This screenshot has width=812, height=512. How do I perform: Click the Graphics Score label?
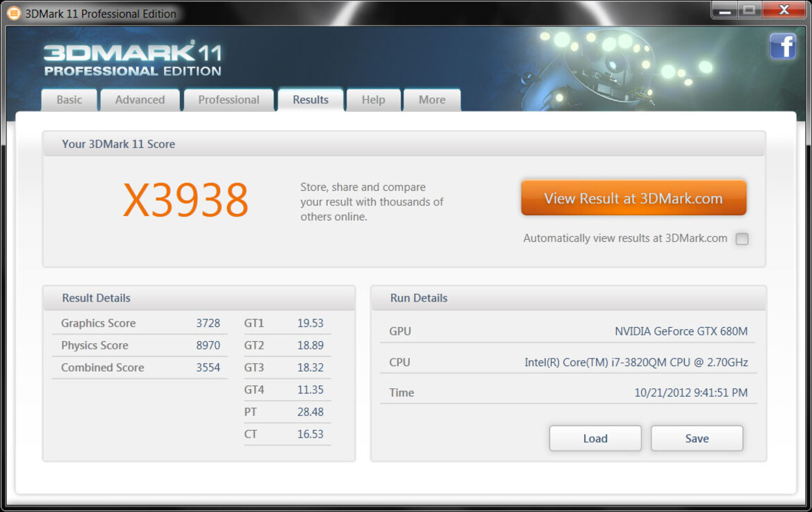pyautogui.click(x=99, y=323)
